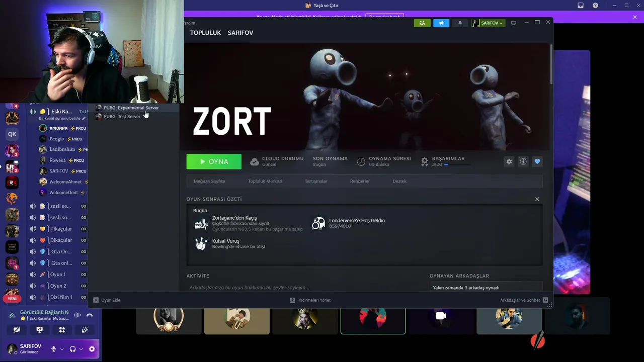Open SARIFOV user status panel

coord(25,349)
